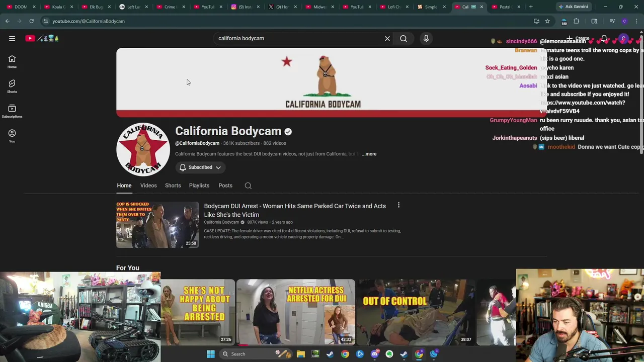The height and width of the screenshot is (362, 644).
Task: Open the Out Of Control video thumbnail
Action: pos(416,312)
